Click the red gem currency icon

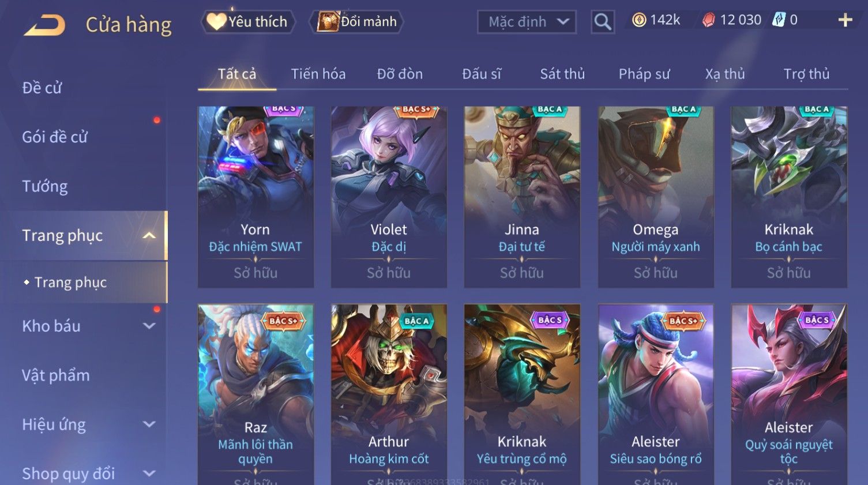click(709, 20)
